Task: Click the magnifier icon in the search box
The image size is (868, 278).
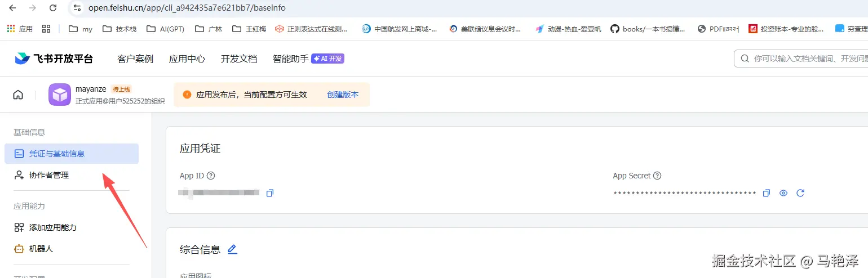Action: click(745, 59)
